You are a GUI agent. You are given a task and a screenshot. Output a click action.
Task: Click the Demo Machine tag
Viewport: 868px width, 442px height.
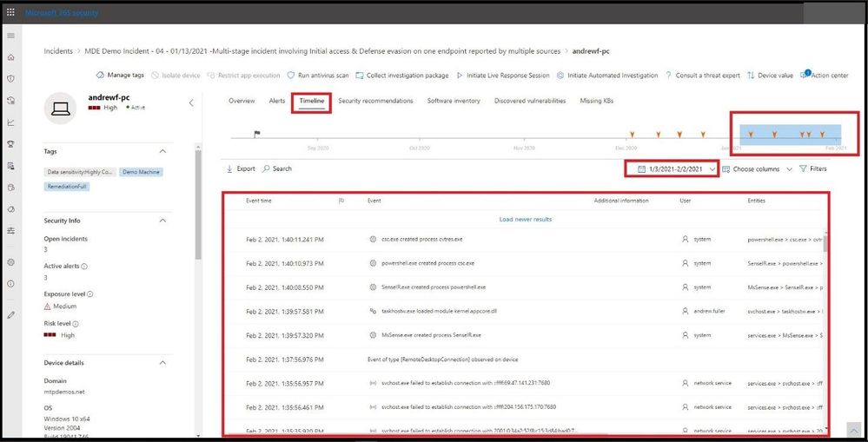141,172
